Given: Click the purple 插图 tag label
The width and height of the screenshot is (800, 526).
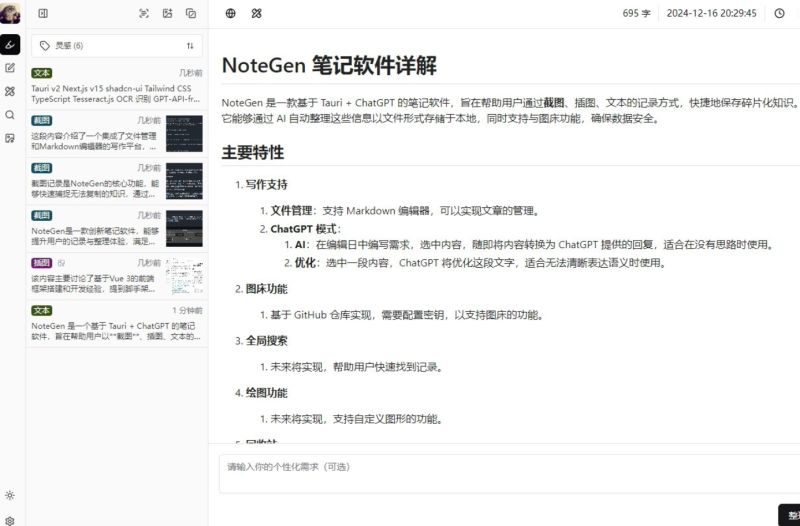Looking at the screenshot, I should (x=42, y=263).
